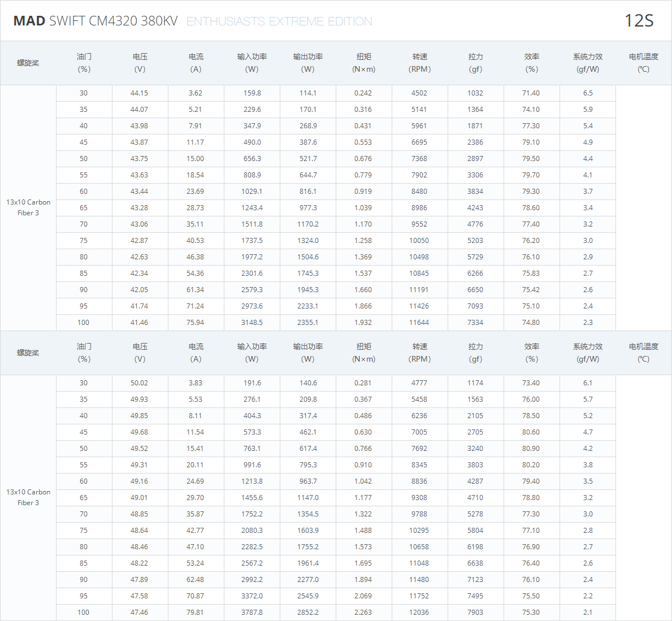Click system efficiency value 2.1
The image size is (672, 621).
(x=588, y=613)
